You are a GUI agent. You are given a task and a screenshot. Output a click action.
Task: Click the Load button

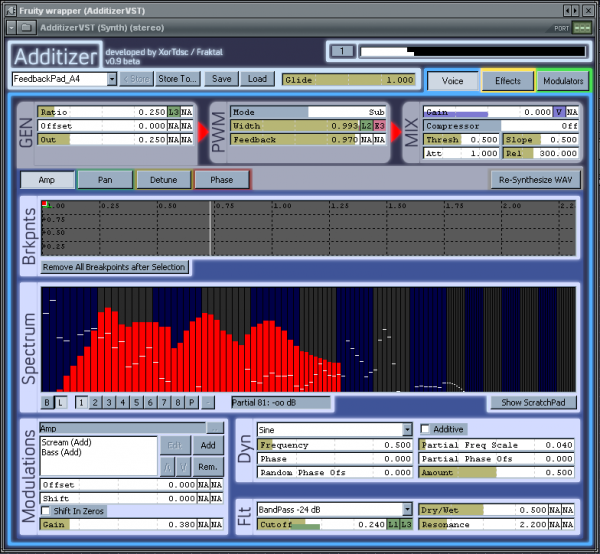257,79
